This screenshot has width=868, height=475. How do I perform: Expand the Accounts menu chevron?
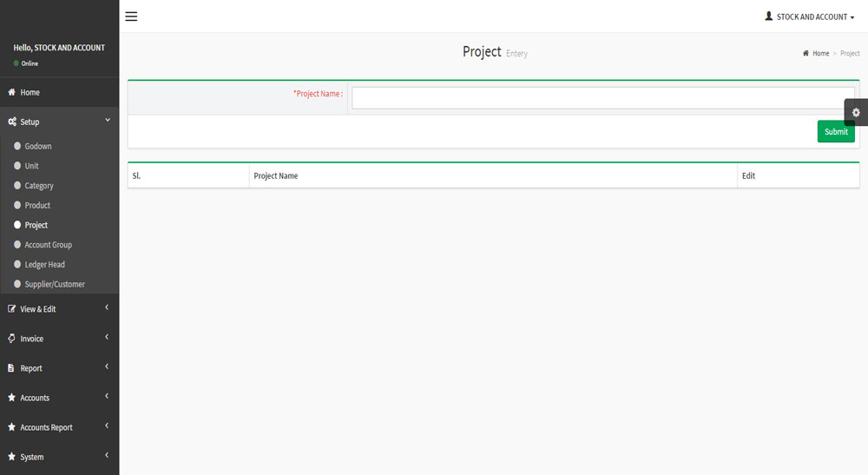coord(107,396)
